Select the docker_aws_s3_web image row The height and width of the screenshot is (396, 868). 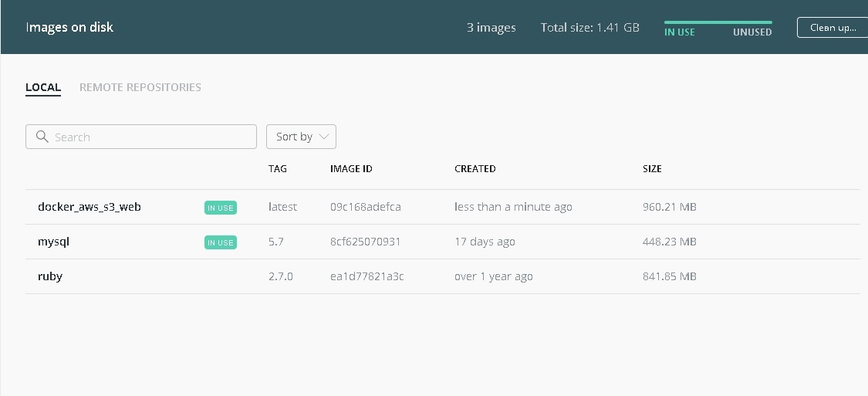[442, 207]
